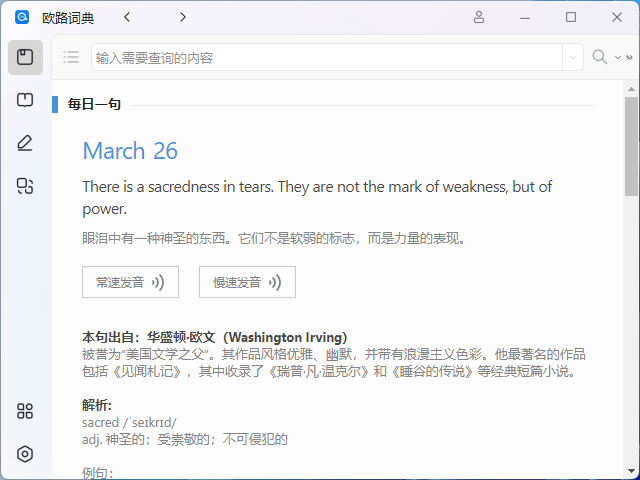Screen dimensions: 640x480
Task: Click the Washington Irving attribution line
Action: click(x=215, y=337)
